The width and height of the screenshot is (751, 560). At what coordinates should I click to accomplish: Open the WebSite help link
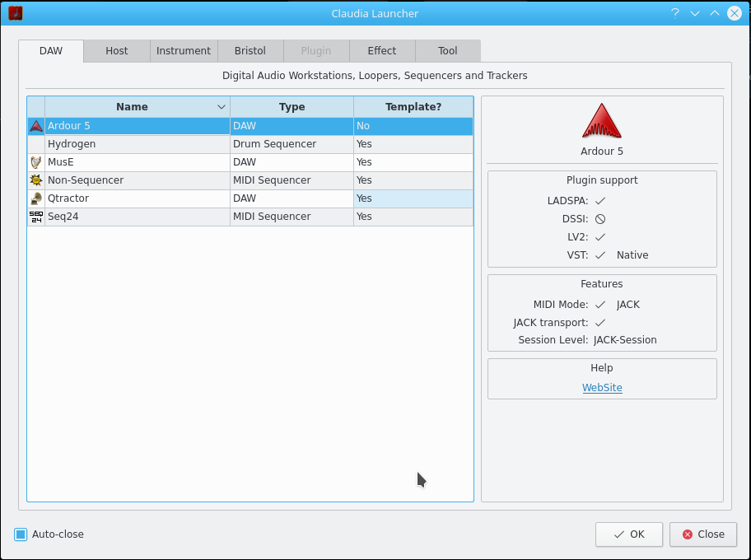click(602, 388)
